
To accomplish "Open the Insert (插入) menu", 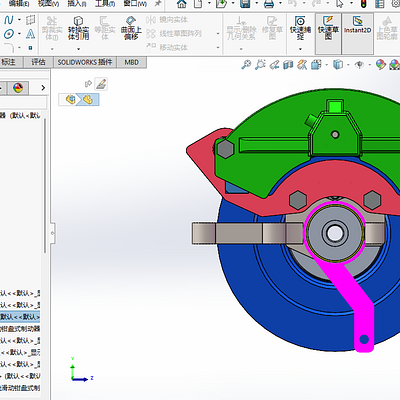I will (x=77, y=4).
